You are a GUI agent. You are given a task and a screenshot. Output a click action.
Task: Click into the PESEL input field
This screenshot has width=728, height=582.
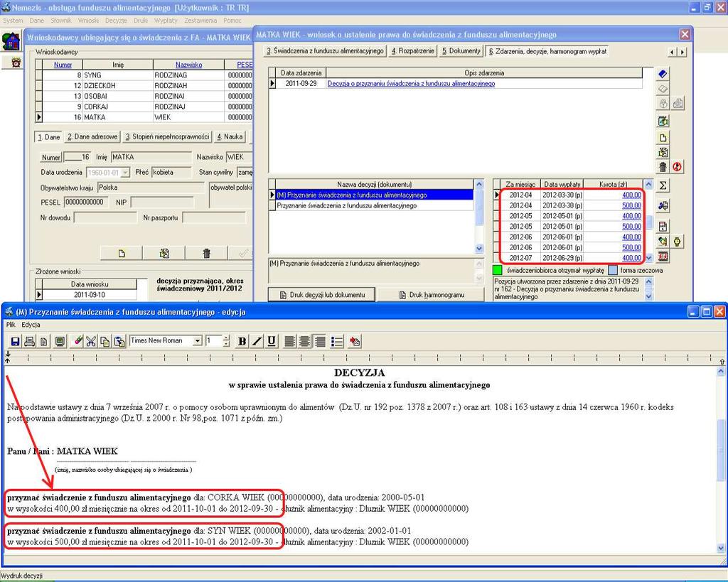(86, 203)
